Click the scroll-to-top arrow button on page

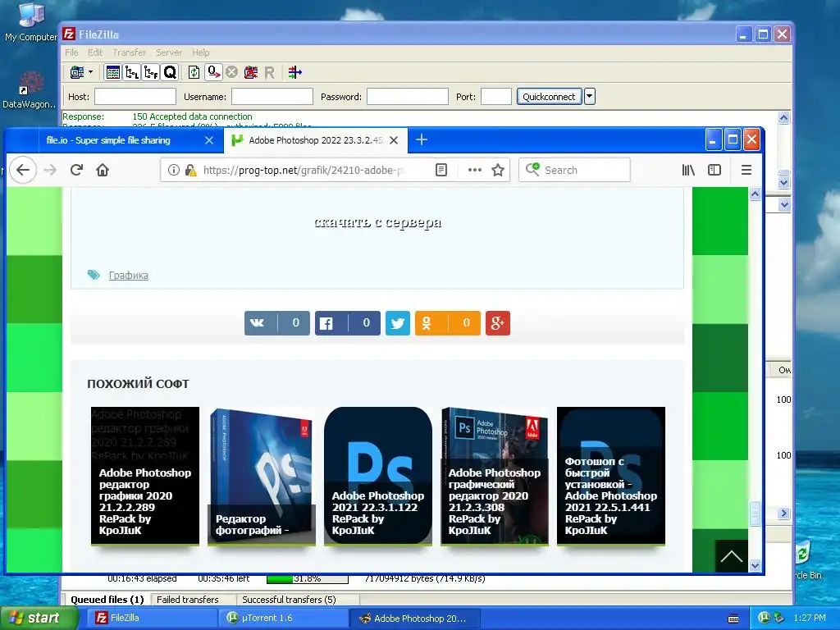click(731, 556)
